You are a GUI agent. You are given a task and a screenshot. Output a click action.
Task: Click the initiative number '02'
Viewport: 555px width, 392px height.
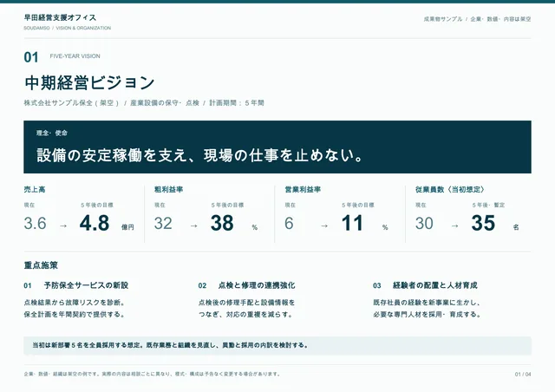point(202,286)
